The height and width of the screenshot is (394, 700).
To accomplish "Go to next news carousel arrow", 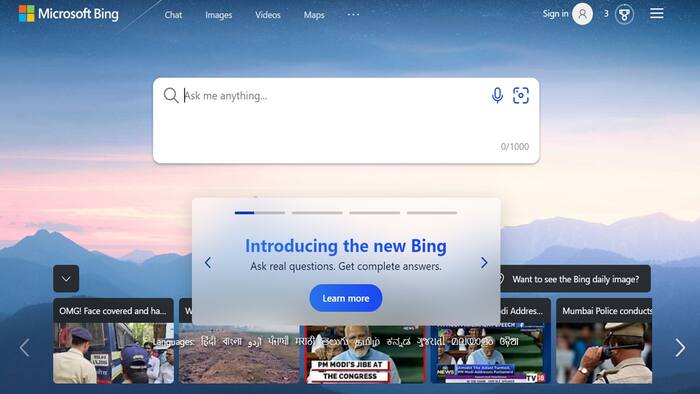I will 680,348.
